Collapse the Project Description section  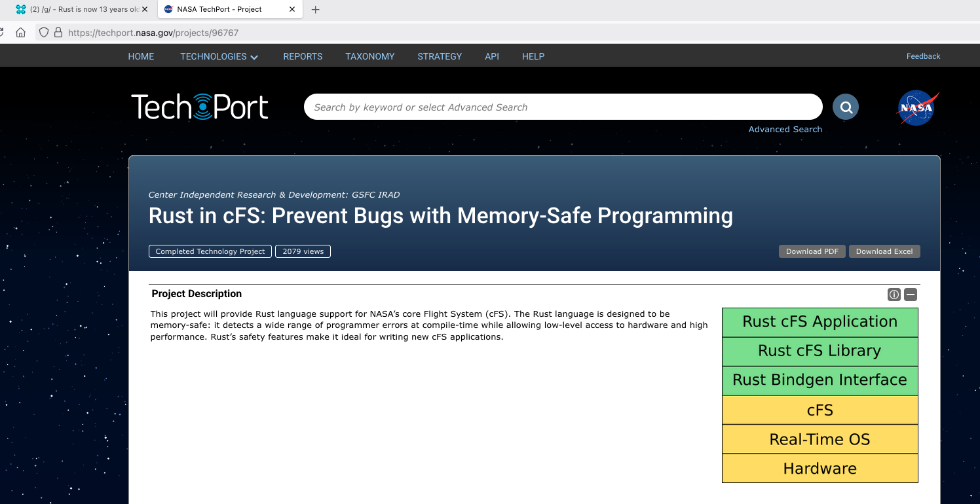pos(911,295)
